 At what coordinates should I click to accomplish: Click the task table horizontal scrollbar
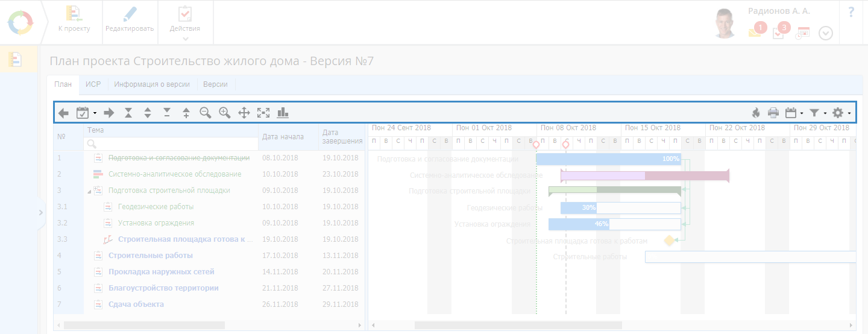click(144, 326)
